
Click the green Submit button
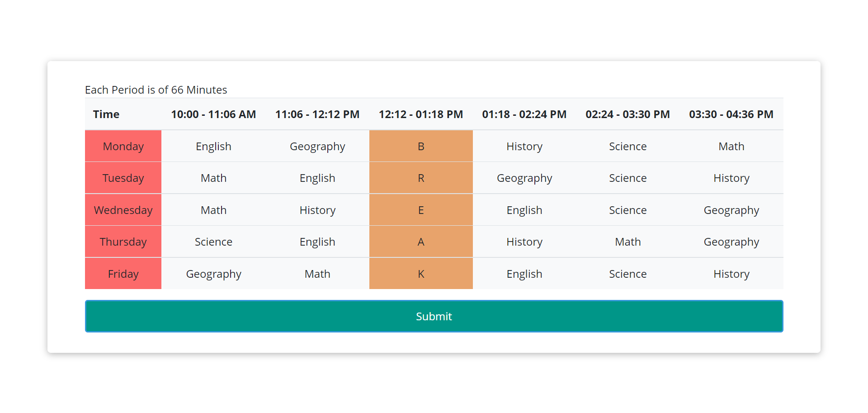click(434, 316)
